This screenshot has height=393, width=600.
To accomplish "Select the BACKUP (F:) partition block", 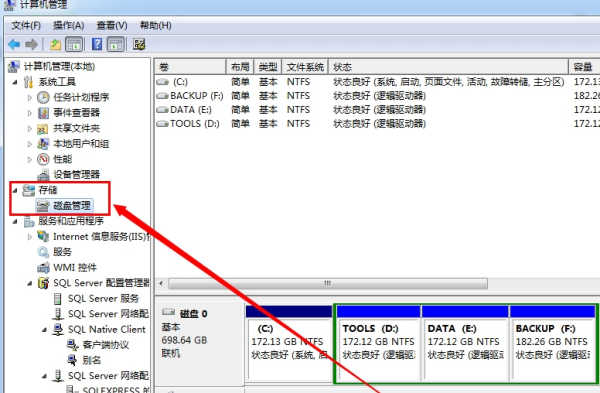I will (x=553, y=344).
